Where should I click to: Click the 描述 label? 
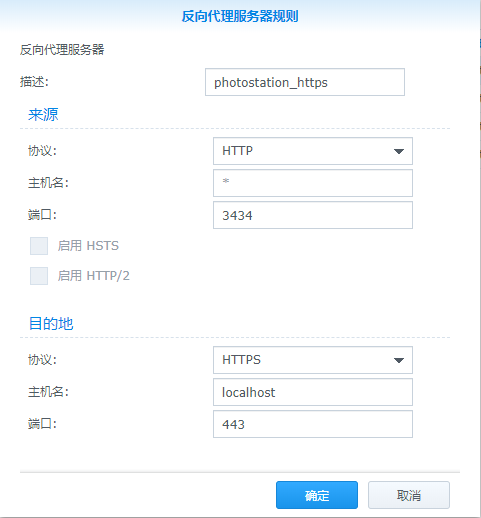point(34,82)
